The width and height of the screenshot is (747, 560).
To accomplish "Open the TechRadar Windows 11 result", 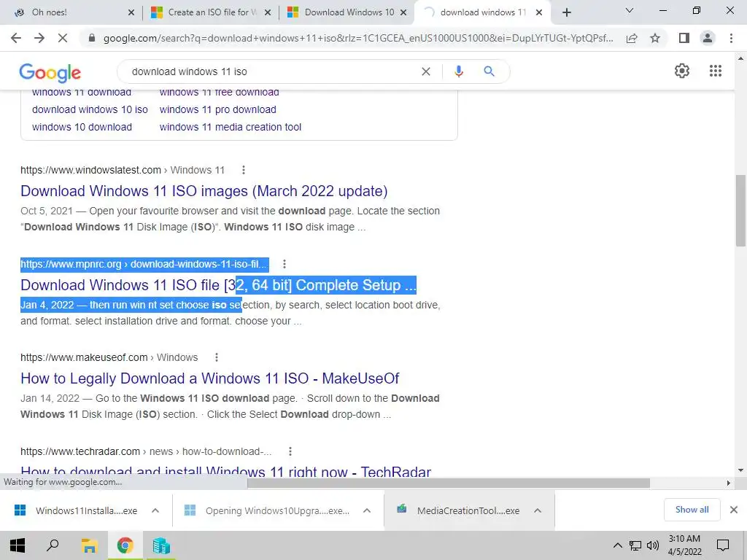I will (226, 472).
